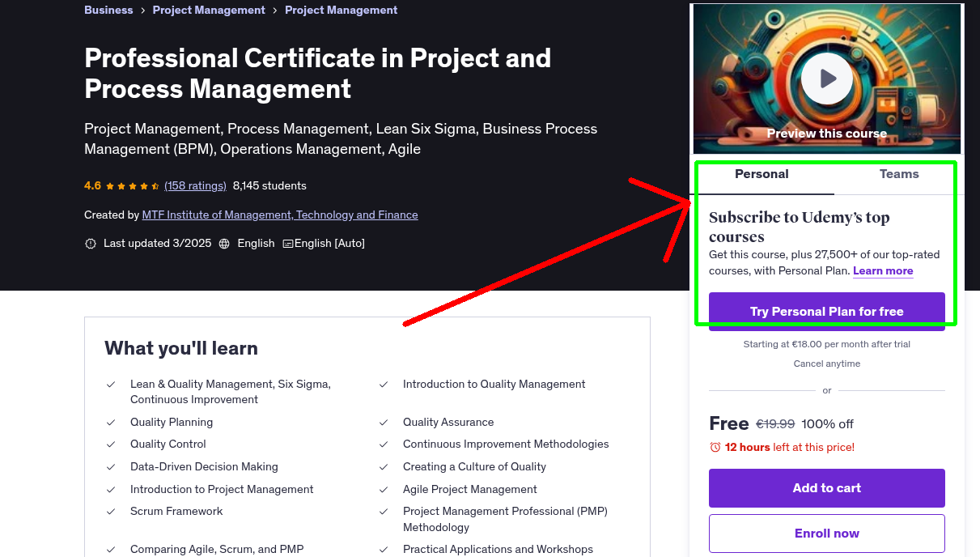Click the Enroll now button
Image resolution: width=980 pixels, height=557 pixels.
click(x=827, y=534)
